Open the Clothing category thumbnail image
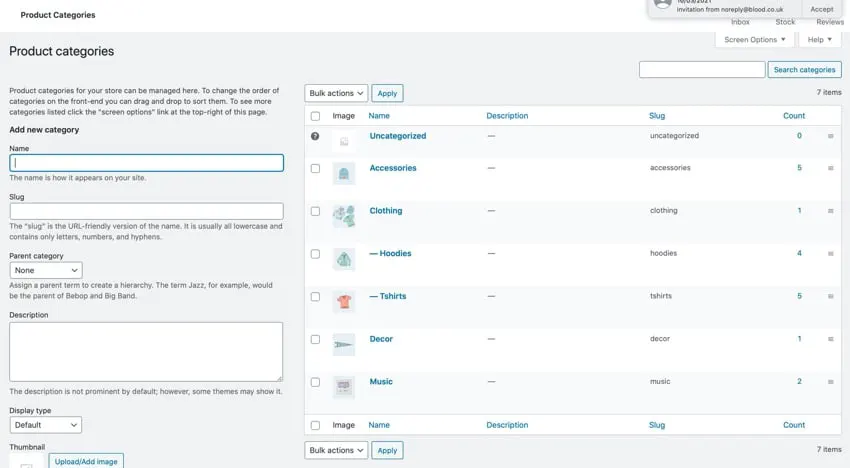The width and height of the screenshot is (850, 468). tap(344, 216)
